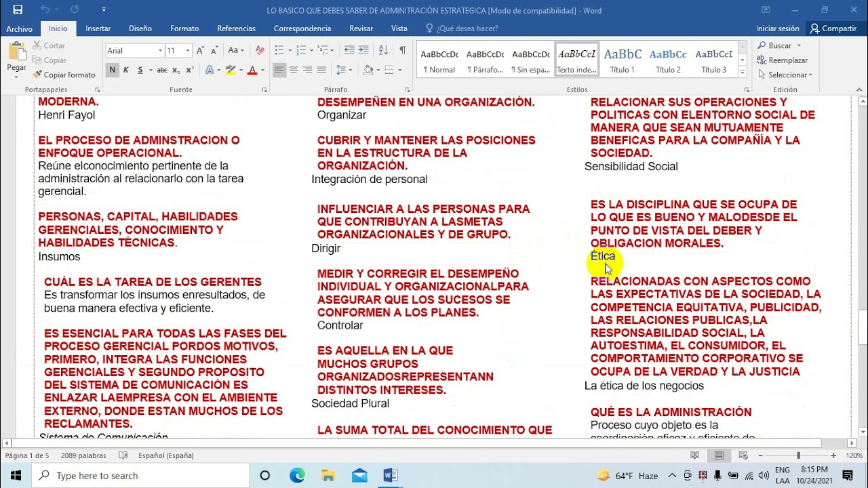Apply yellow text highlight color

pos(230,70)
